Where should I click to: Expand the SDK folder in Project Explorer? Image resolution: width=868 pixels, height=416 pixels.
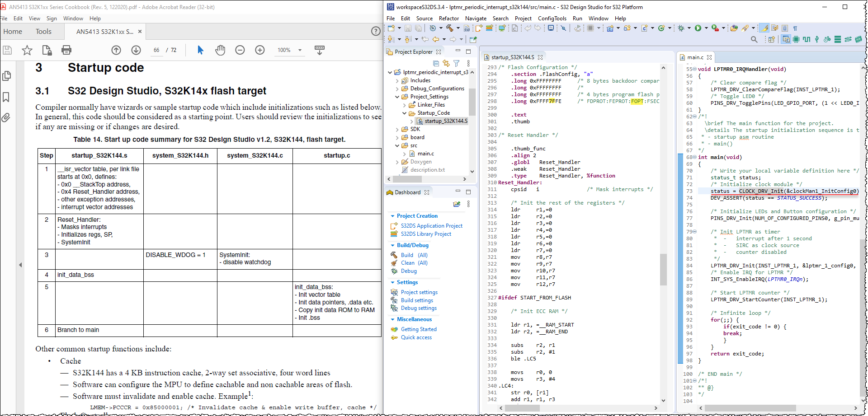pos(397,129)
